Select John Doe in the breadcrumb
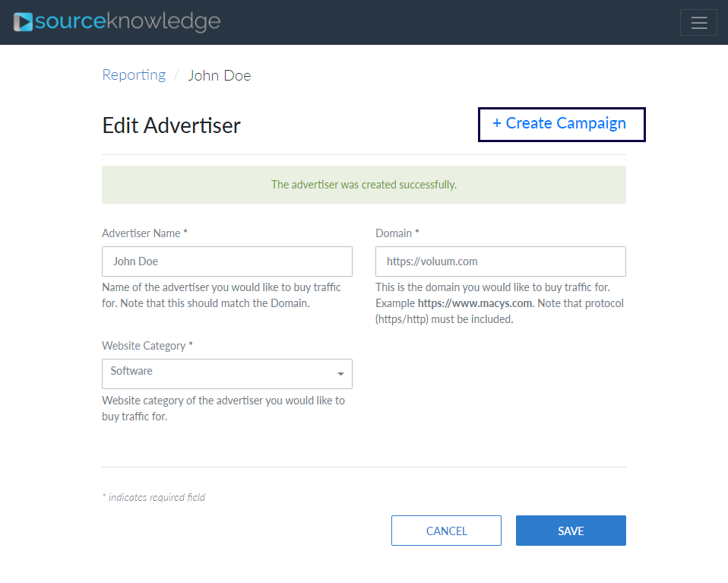Image resolution: width=728 pixels, height=583 pixels. click(219, 75)
